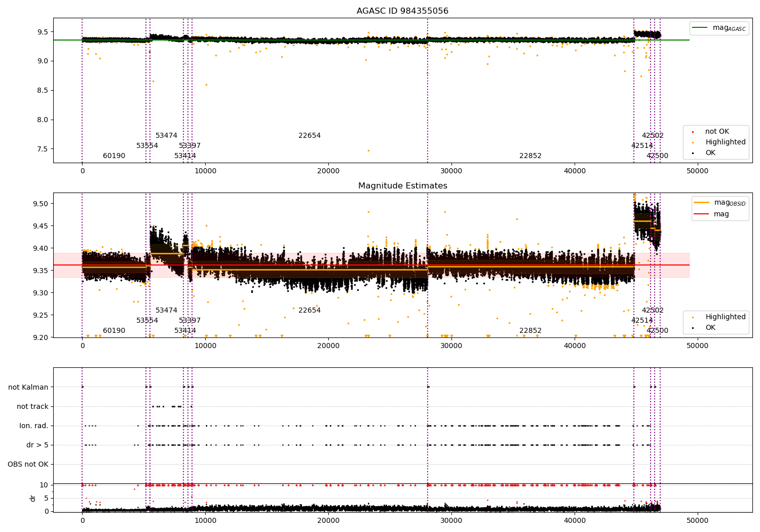This screenshot has width=760, height=532.
Task: Click the 8.5 y-tick of the top plot
Action: 43,91
